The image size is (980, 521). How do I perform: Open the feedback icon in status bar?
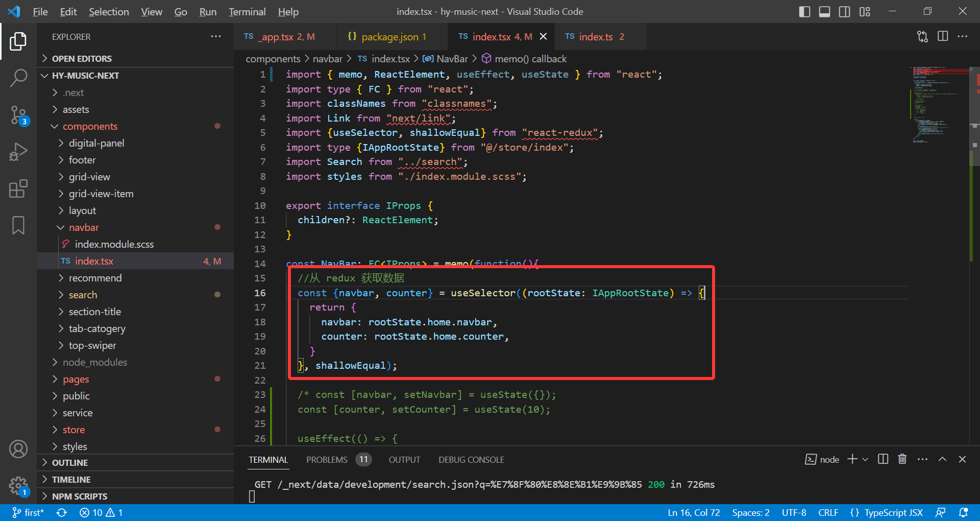click(941, 513)
